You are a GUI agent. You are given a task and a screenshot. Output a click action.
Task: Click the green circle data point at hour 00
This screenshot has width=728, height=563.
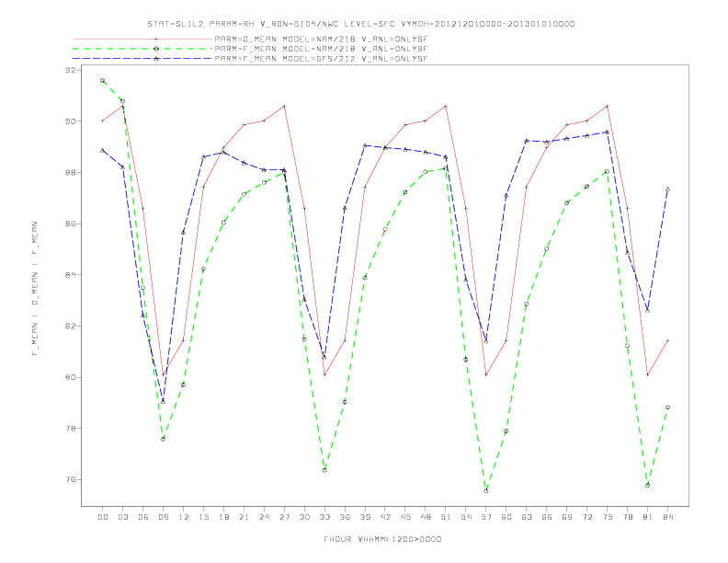point(103,80)
